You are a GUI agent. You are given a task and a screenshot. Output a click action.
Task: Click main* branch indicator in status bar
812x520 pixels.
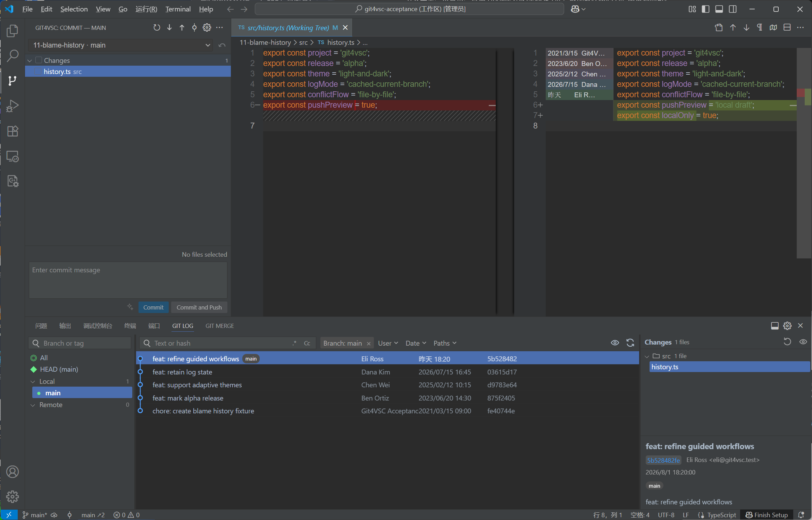point(35,514)
